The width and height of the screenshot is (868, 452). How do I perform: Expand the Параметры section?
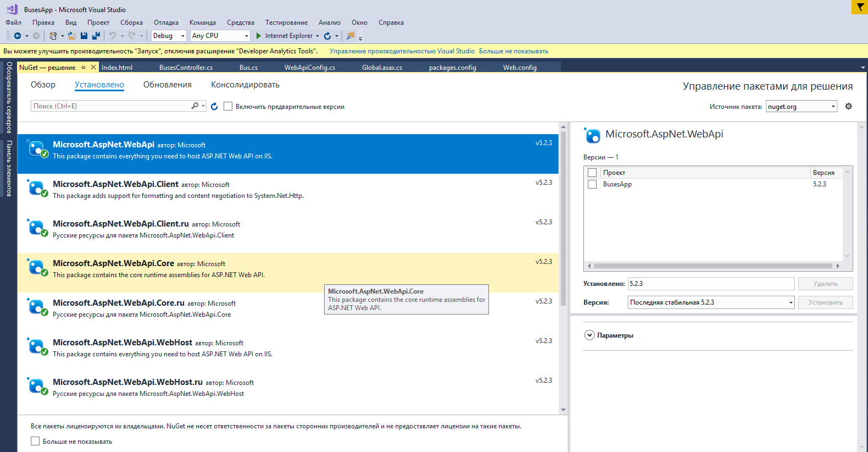tap(589, 335)
